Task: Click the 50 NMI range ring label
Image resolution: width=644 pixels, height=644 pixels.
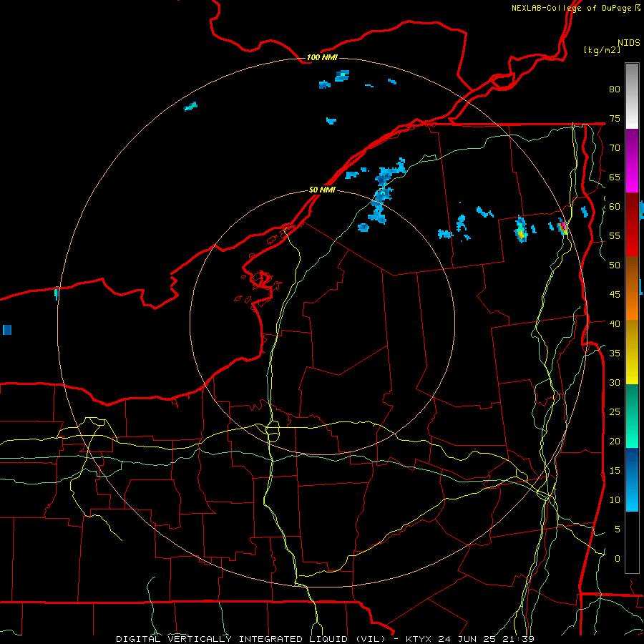Action: (322, 190)
